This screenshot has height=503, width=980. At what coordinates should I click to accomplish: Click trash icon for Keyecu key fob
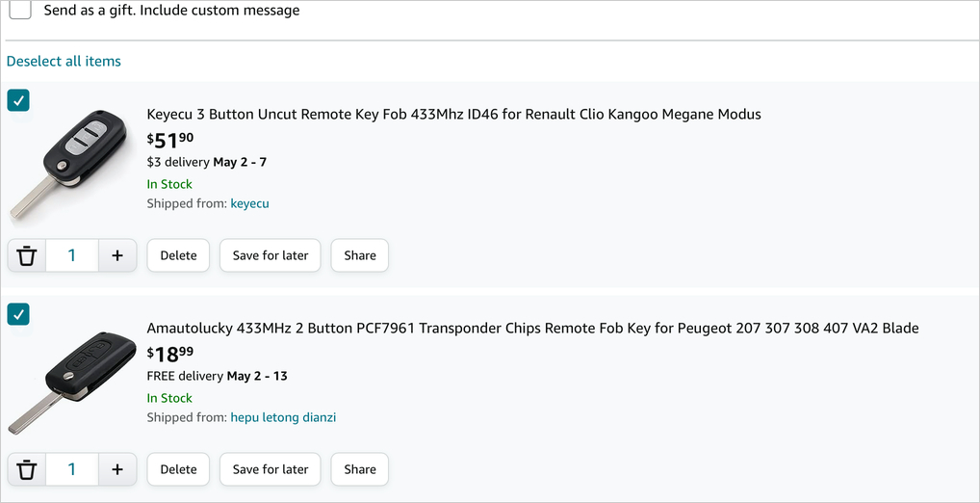(27, 255)
